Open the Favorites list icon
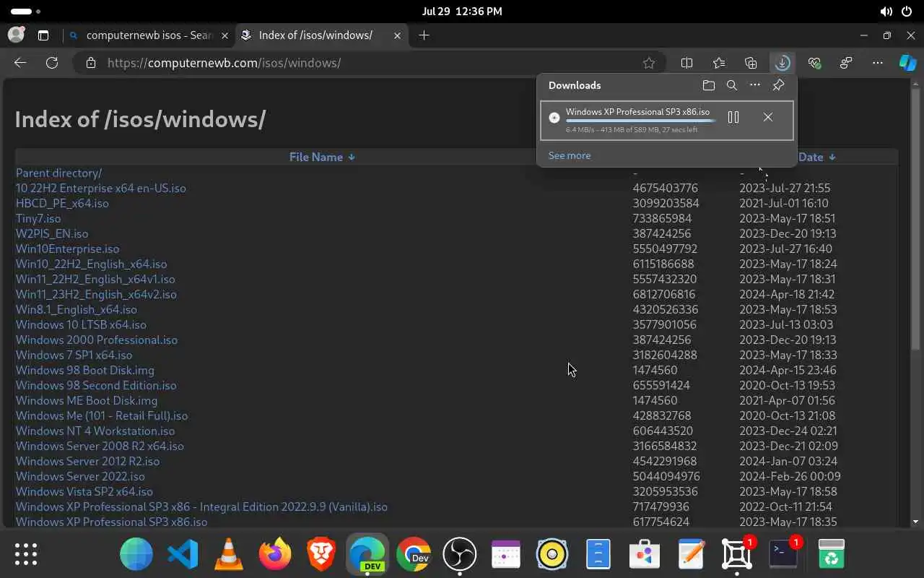924x578 pixels. pyautogui.click(x=719, y=63)
